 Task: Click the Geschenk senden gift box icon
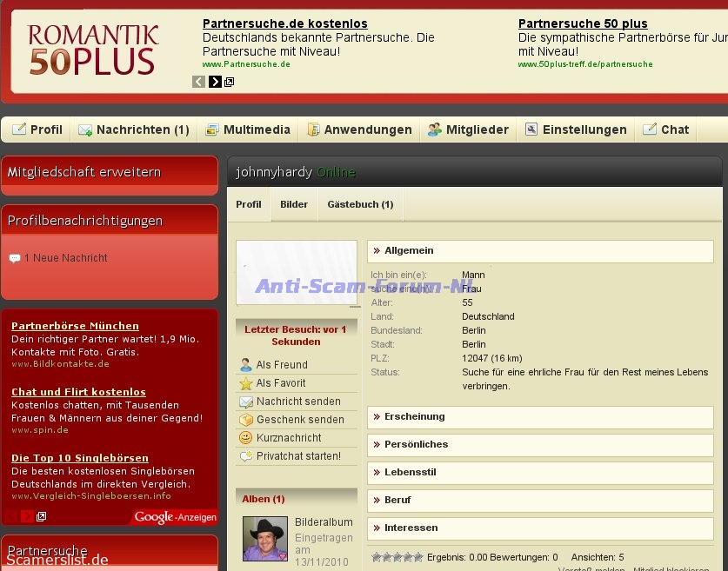tap(246, 420)
